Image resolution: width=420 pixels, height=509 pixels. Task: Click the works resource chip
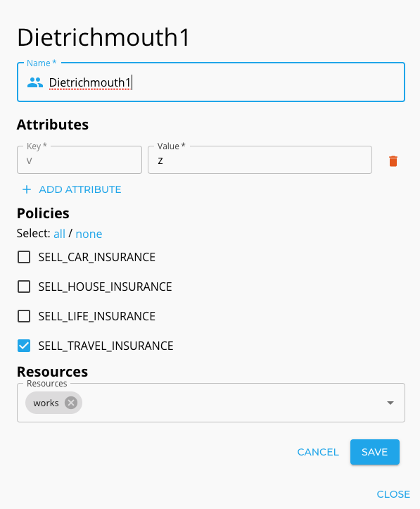46,403
